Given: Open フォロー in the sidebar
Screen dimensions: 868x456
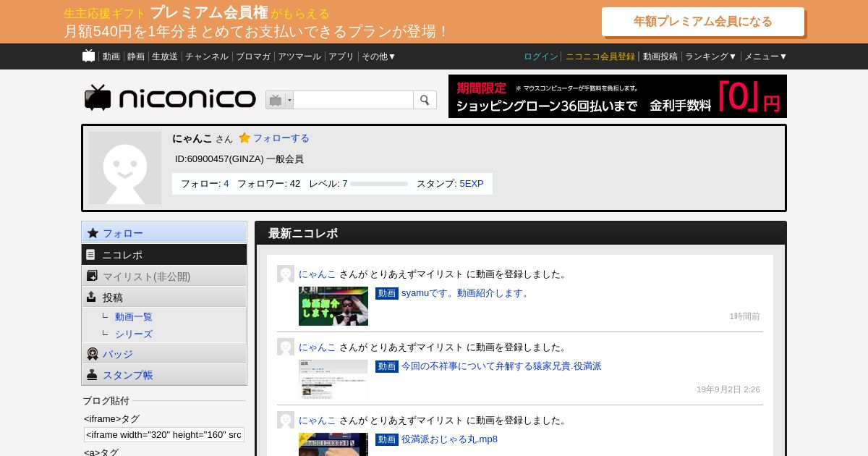Looking at the screenshot, I should coord(164,232).
